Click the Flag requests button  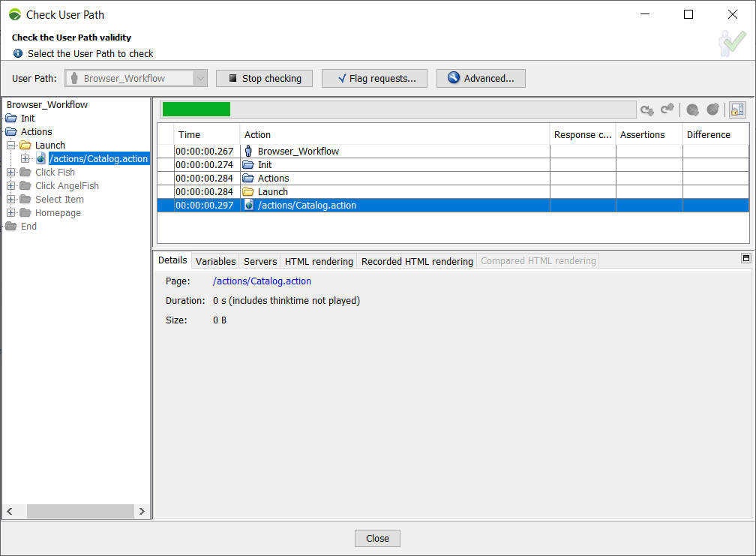[374, 78]
